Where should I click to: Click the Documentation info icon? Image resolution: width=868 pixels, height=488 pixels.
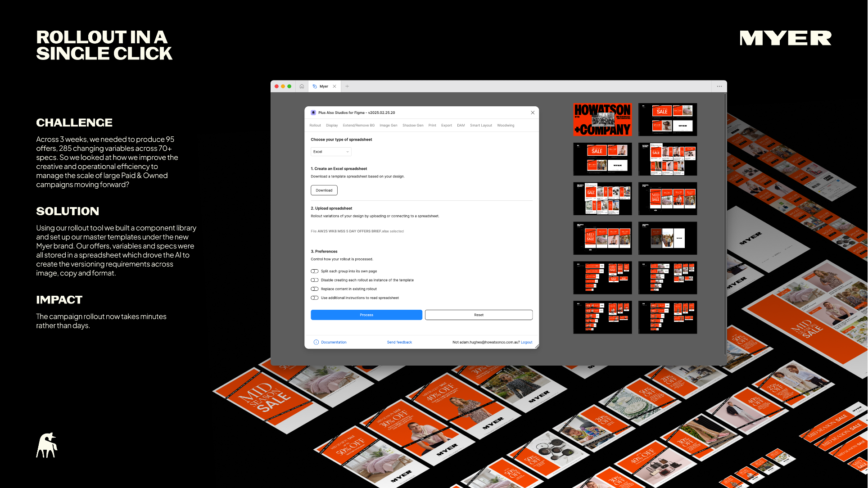(316, 342)
